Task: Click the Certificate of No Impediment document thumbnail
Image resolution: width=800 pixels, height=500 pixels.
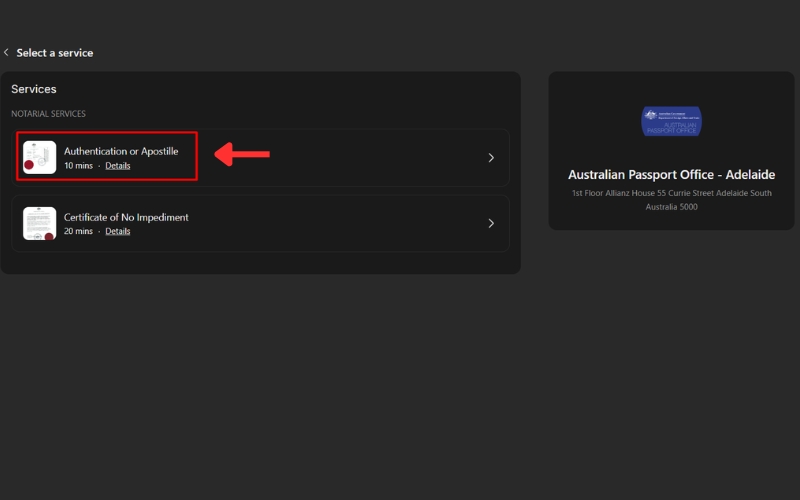Action: coord(40,223)
